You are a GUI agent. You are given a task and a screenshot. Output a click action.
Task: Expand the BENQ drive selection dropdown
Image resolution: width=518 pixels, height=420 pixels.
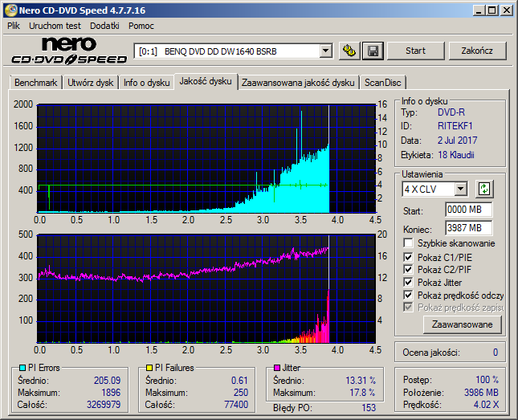(325, 51)
